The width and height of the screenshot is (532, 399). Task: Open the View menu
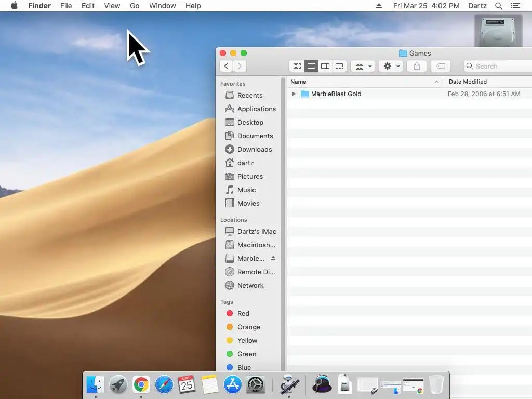click(x=112, y=6)
